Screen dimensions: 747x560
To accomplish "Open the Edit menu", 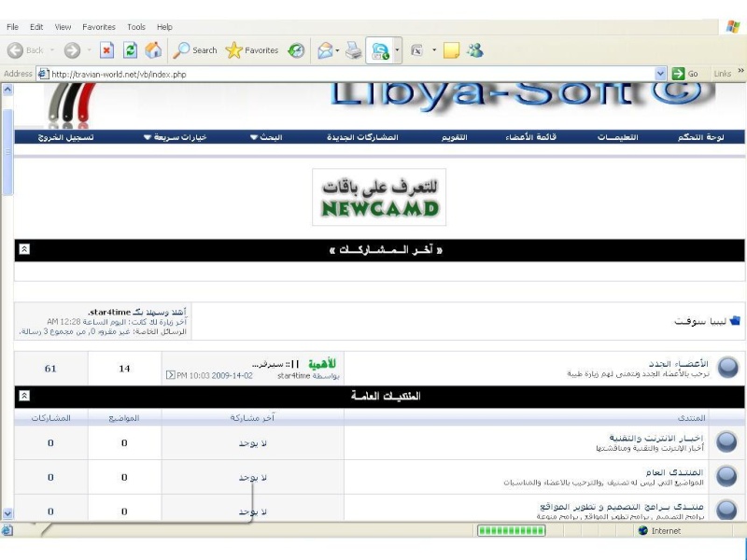I will 36,27.
